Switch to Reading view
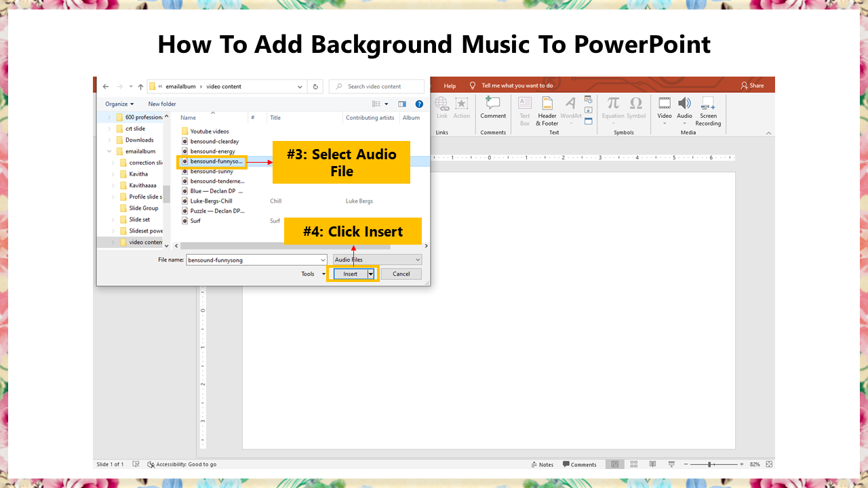Screen dimensions: 868x488 tap(652, 464)
